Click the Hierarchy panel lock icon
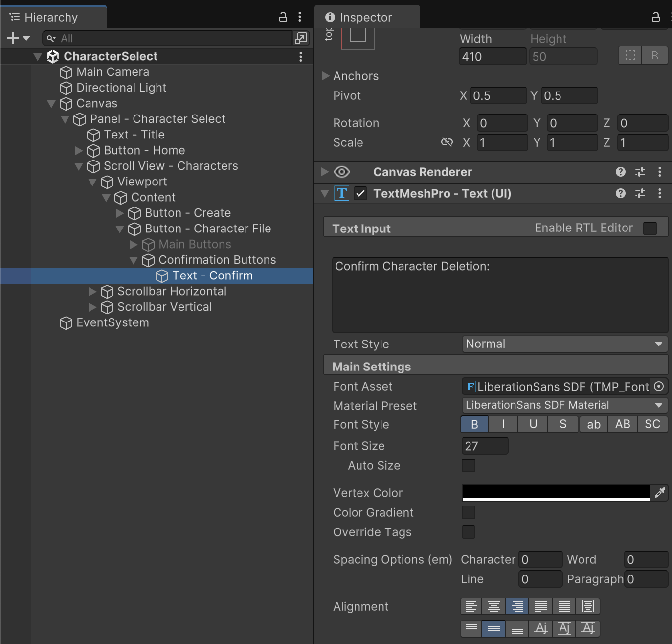This screenshot has width=672, height=644. tap(283, 17)
